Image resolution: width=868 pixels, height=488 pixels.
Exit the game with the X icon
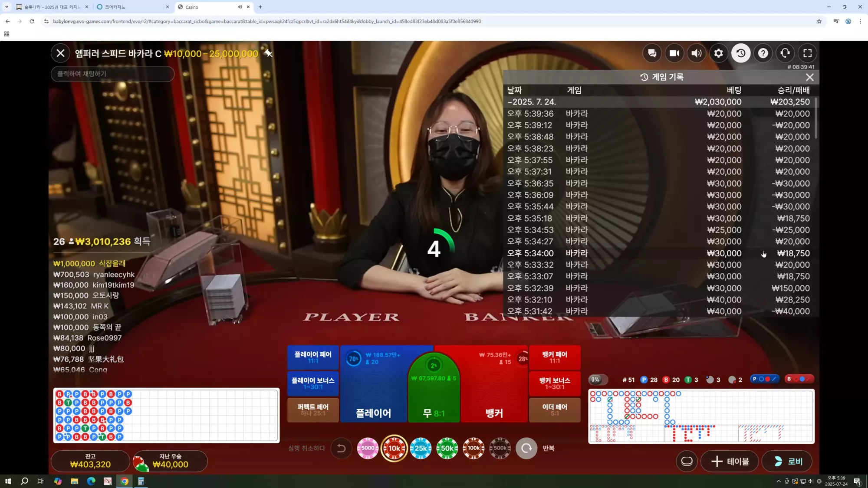pos(60,53)
